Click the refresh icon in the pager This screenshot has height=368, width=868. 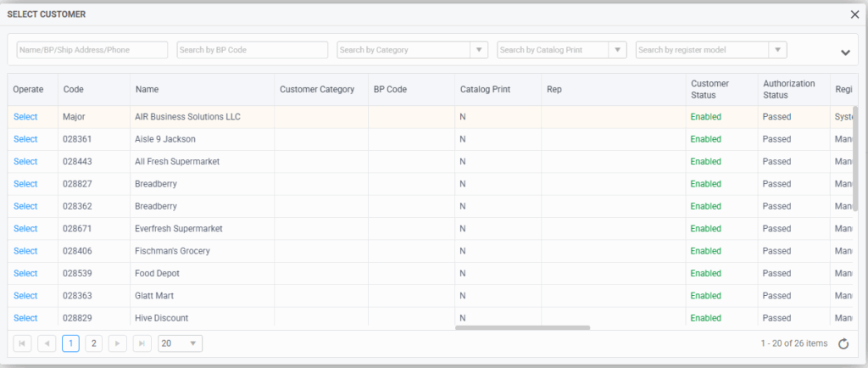[843, 343]
